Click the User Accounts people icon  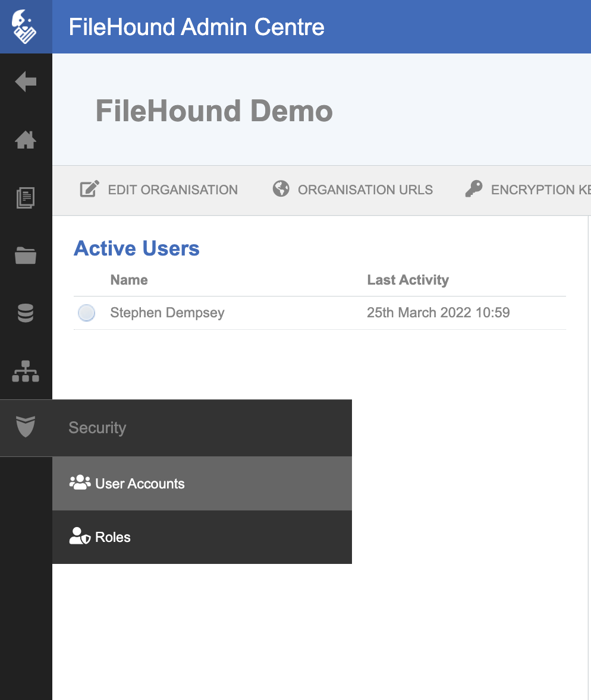click(80, 483)
